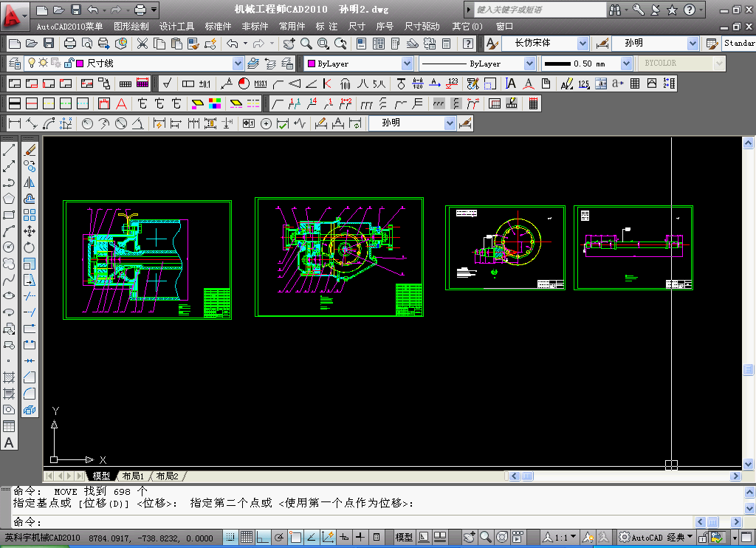Toggle Grid display in status bar
The height and width of the screenshot is (548, 756).
247,538
